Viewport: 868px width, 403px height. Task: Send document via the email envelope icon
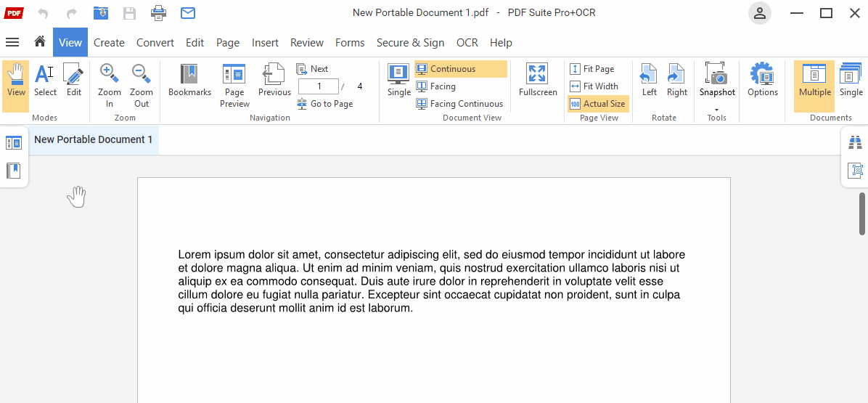188,13
